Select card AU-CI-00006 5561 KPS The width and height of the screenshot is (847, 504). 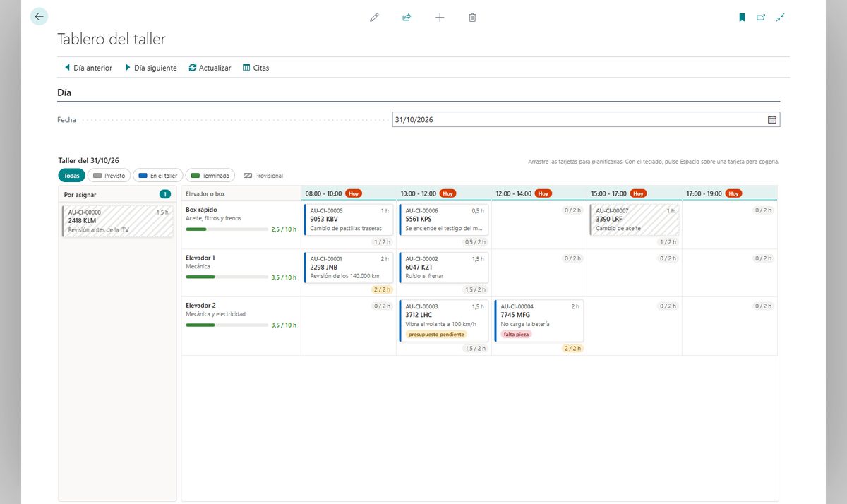click(x=444, y=220)
